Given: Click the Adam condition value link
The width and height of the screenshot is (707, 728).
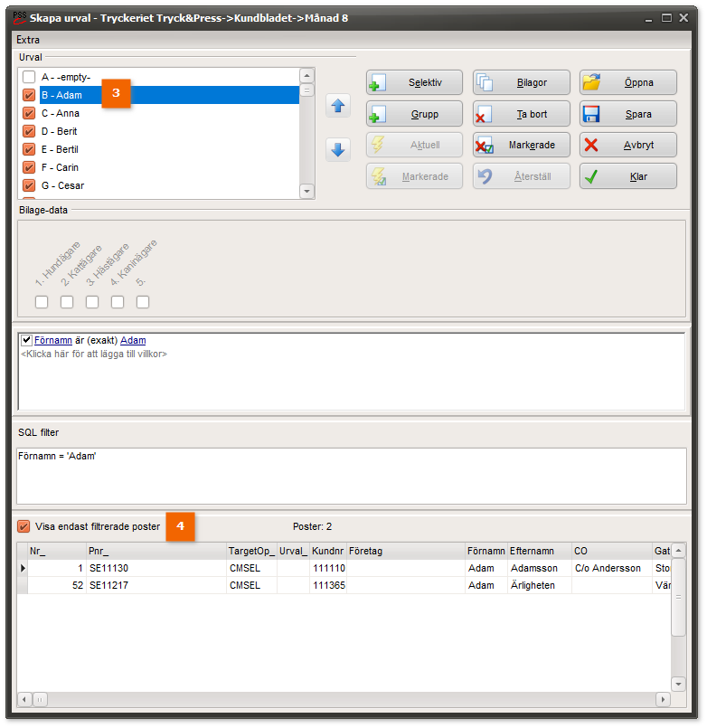Looking at the screenshot, I should [133, 340].
